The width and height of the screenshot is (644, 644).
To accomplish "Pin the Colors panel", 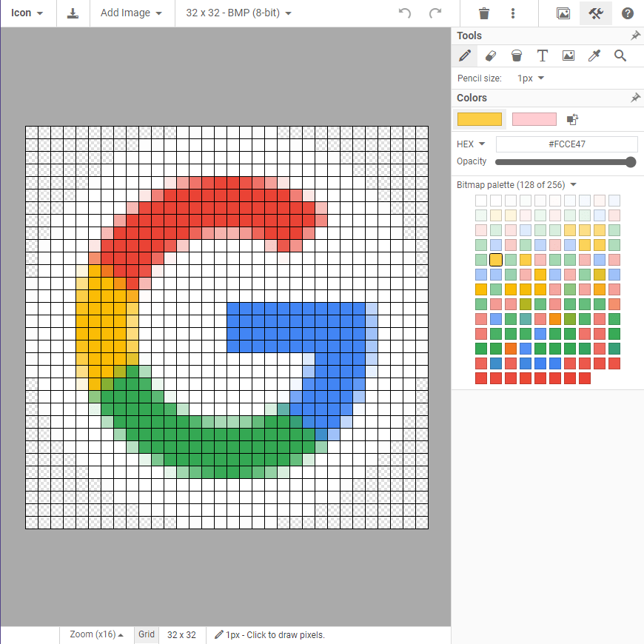I will (635, 98).
